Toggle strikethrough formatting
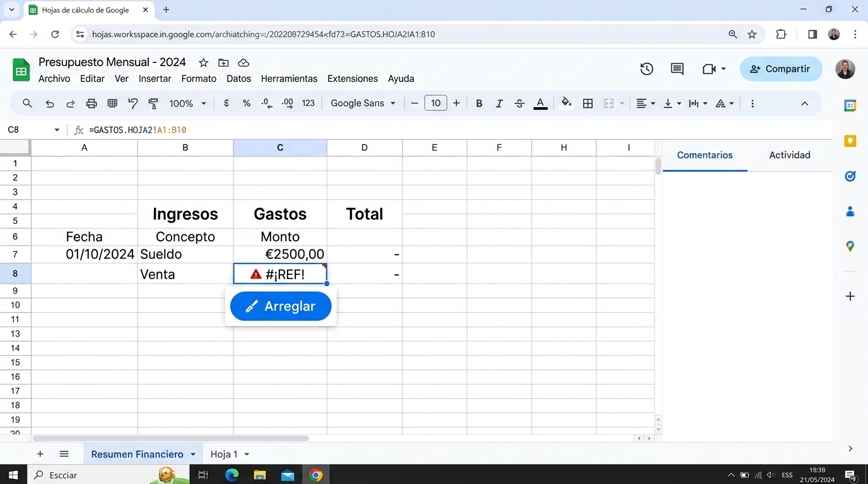868x484 pixels. coord(519,103)
